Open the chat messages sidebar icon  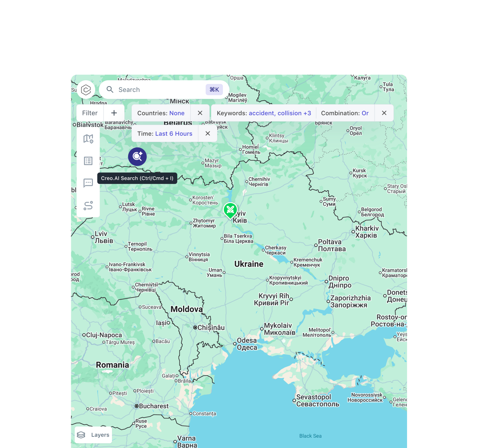point(88,183)
